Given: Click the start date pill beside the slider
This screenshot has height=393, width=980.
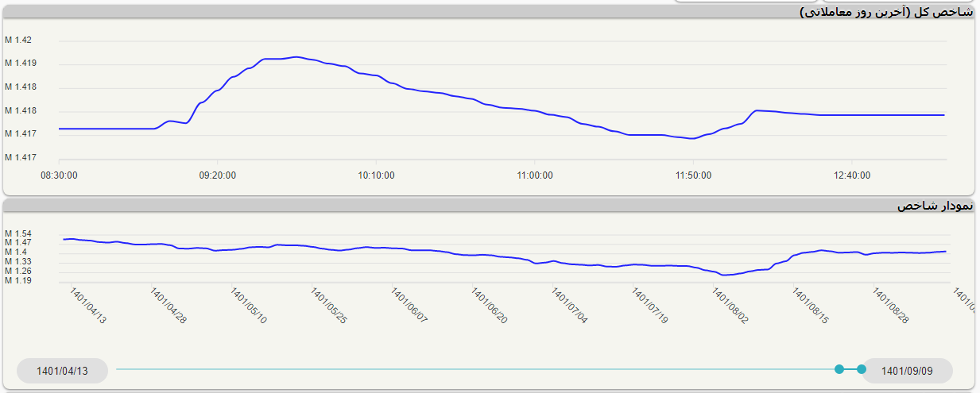Looking at the screenshot, I should 62,370.
